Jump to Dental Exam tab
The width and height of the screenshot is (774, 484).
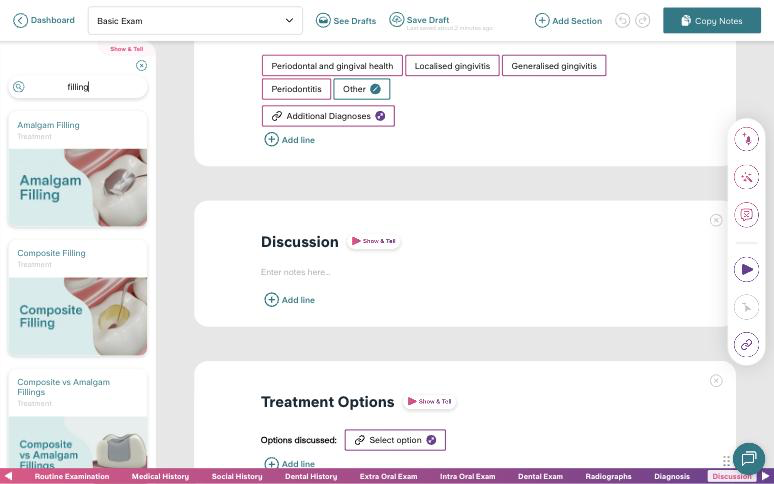point(540,476)
